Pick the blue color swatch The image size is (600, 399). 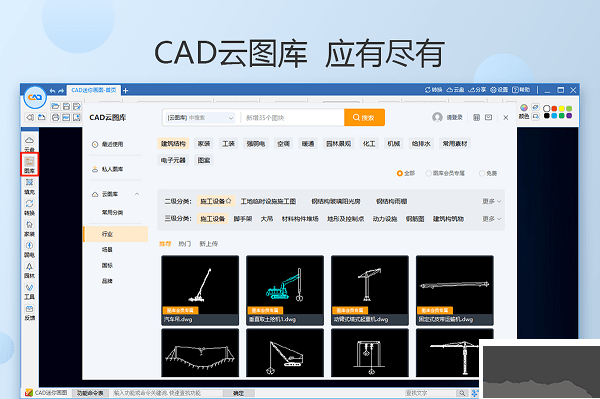click(x=554, y=116)
